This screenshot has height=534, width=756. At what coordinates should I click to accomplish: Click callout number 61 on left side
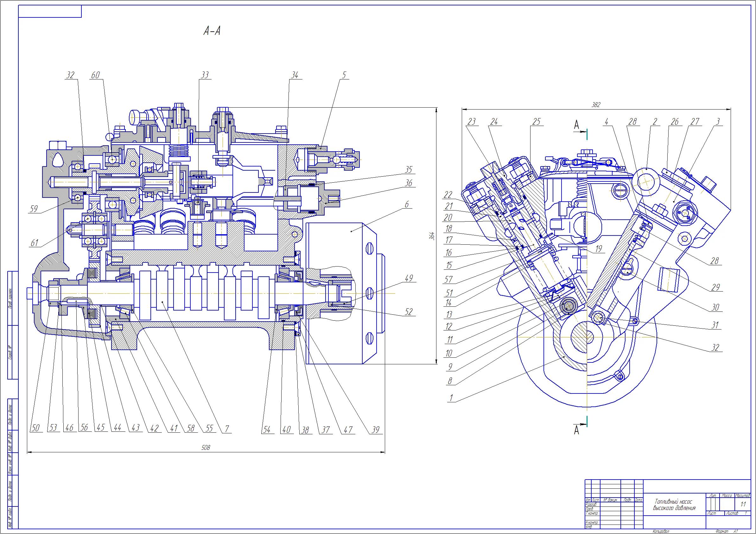(x=35, y=243)
